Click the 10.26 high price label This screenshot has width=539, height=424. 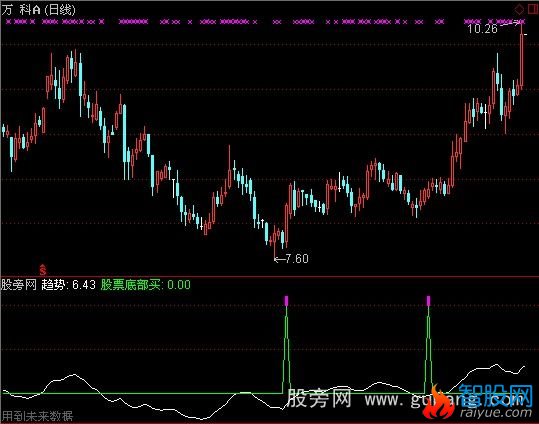482,29
